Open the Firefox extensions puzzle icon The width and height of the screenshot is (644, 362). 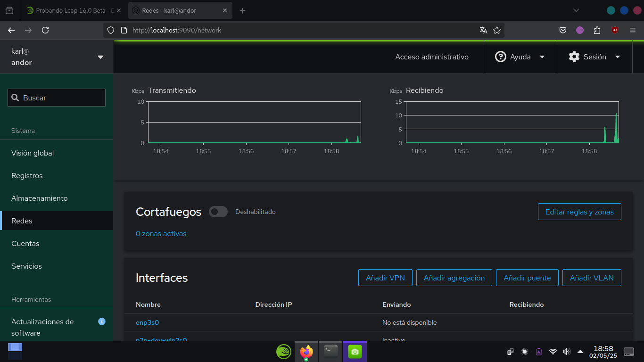(x=597, y=30)
